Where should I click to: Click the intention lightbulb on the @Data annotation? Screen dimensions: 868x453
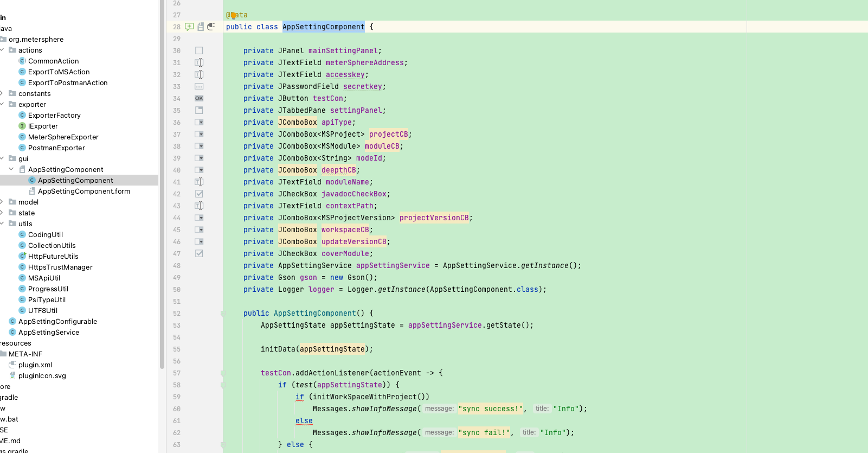[x=234, y=15]
